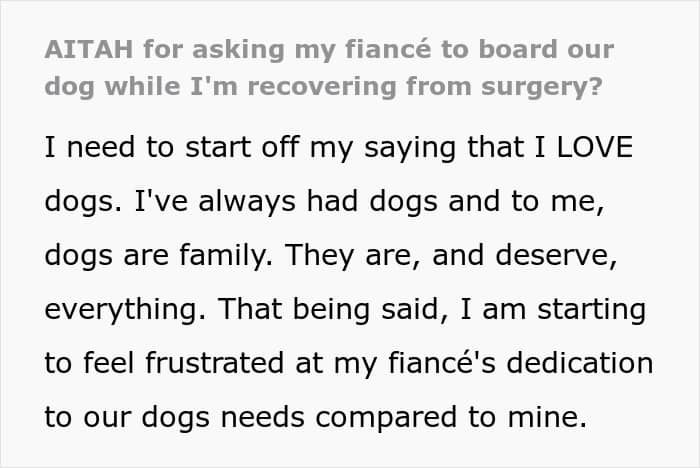Select the word recovering in the title

click(x=322, y=87)
